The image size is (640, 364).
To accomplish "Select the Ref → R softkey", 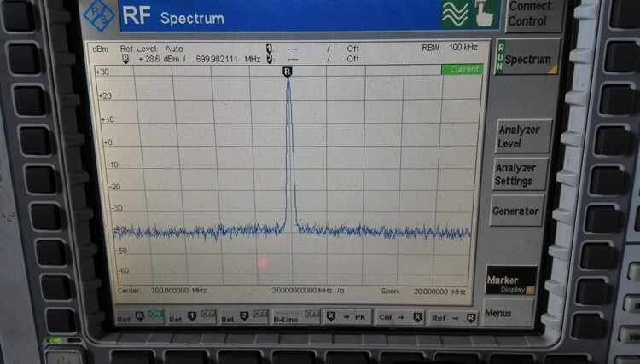I will (453, 317).
